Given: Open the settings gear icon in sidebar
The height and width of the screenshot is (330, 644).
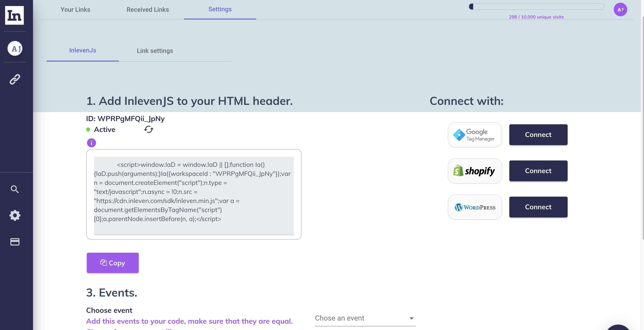Looking at the screenshot, I should [x=15, y=215].
